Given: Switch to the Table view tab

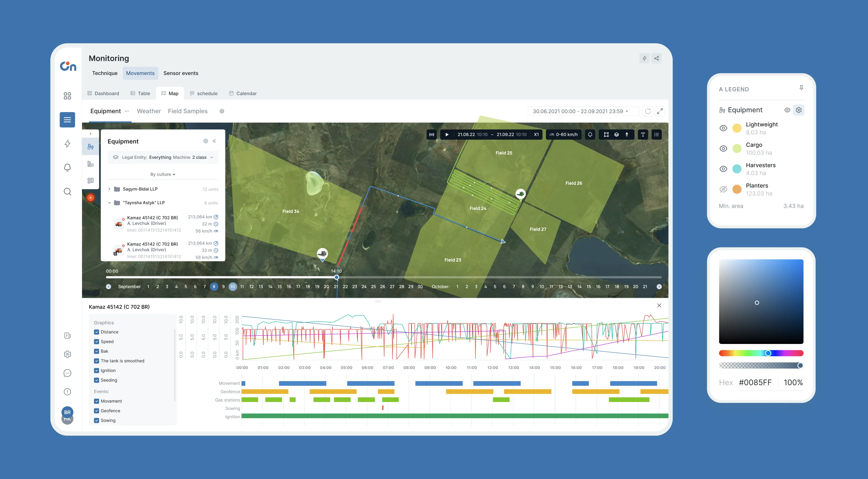Looking at the screenshot, I should [140, 93].
